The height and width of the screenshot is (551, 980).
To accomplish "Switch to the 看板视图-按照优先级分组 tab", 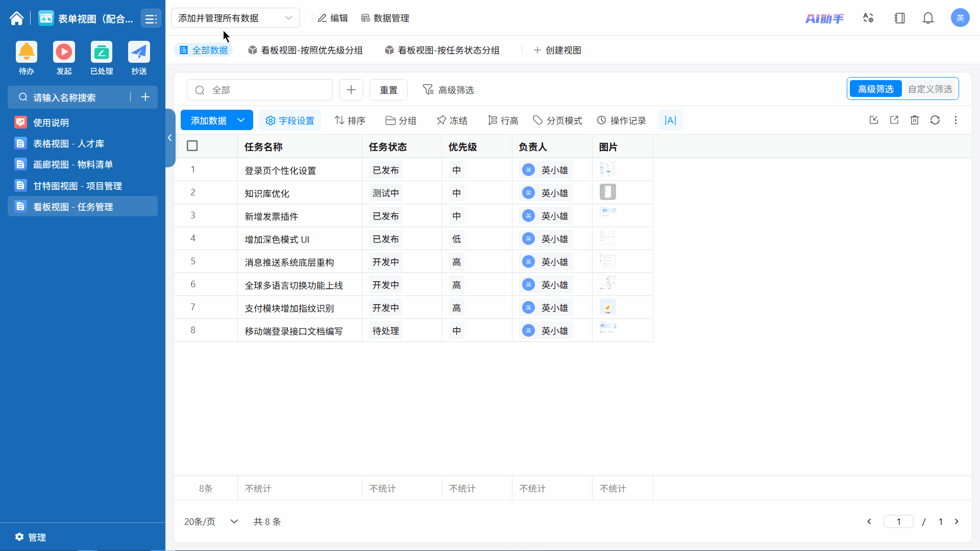I will (x=306, y=50).
